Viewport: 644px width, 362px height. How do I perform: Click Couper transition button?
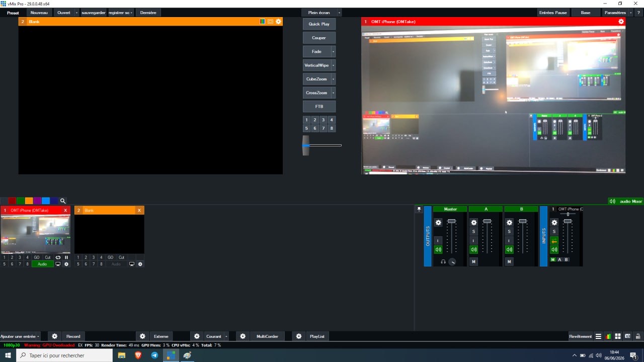(319, 38)
